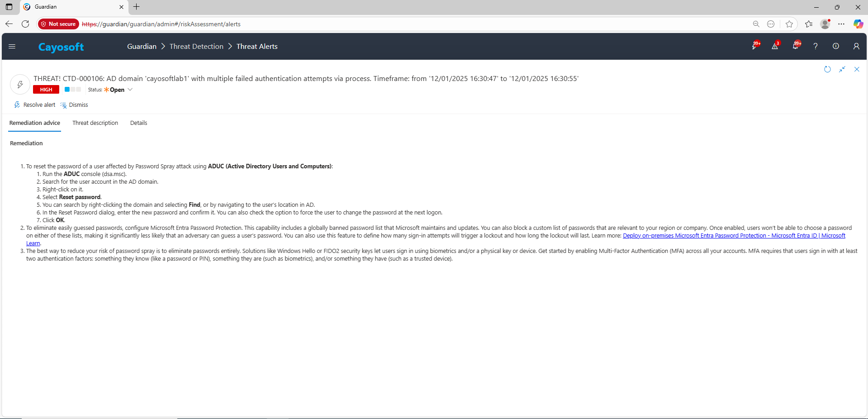The width and height of the screenshot is (868, 419).
Task: Switch to the Threat description tab
Action: 95,123
